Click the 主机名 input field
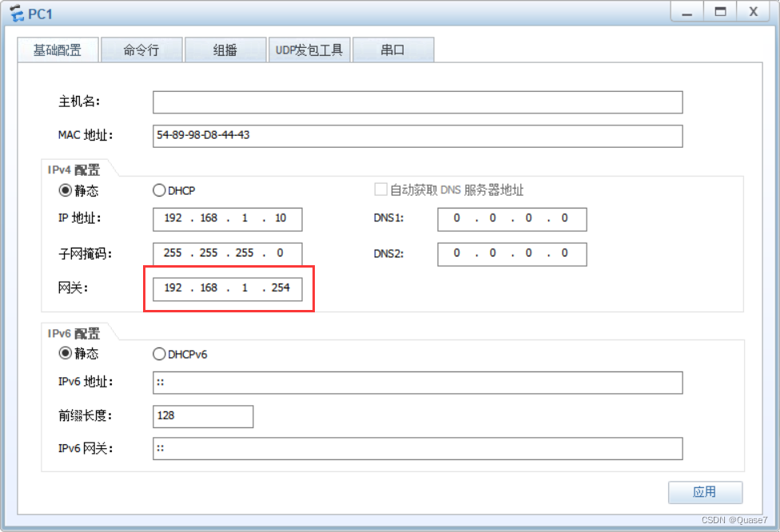The image size is (780, 532). point(417,102)
